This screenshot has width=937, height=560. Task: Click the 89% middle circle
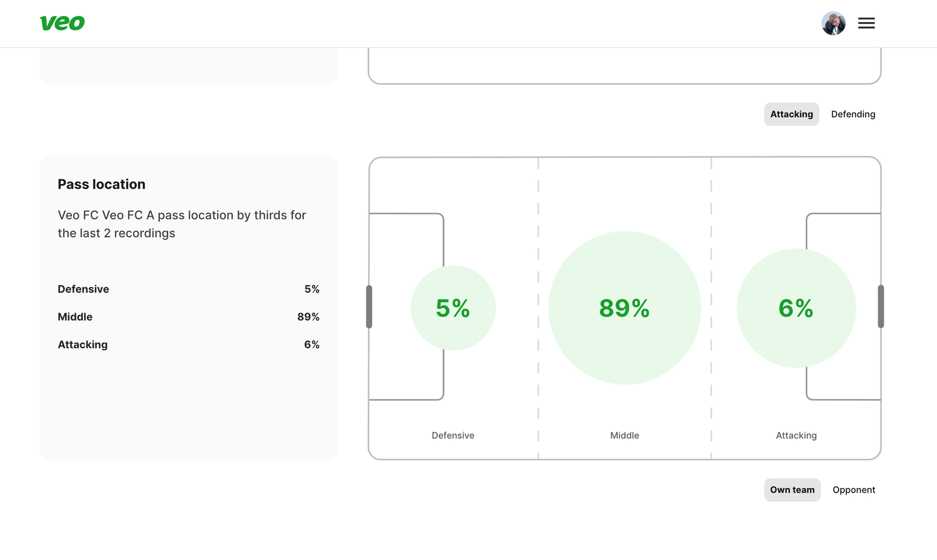coord(624,308)
